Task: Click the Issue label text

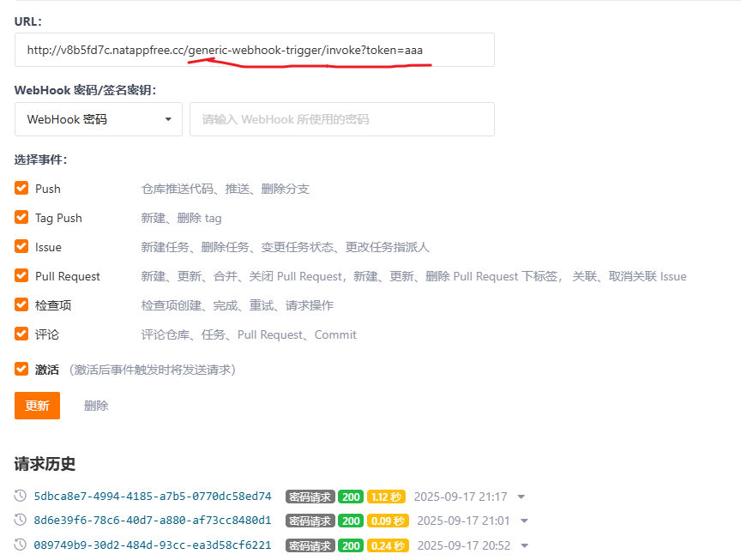Action: (x=48, y=247)
